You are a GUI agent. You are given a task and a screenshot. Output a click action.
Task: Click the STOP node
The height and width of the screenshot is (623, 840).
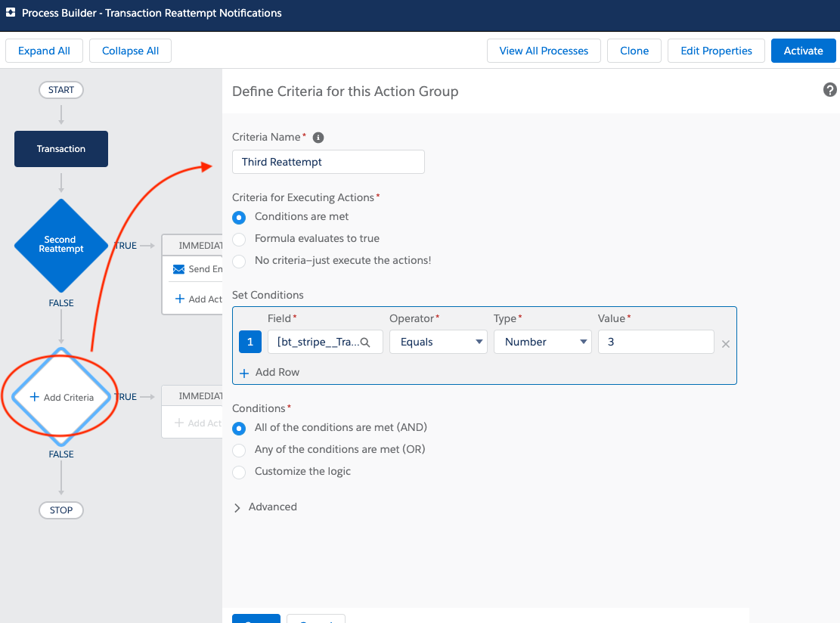click(61, 510)
